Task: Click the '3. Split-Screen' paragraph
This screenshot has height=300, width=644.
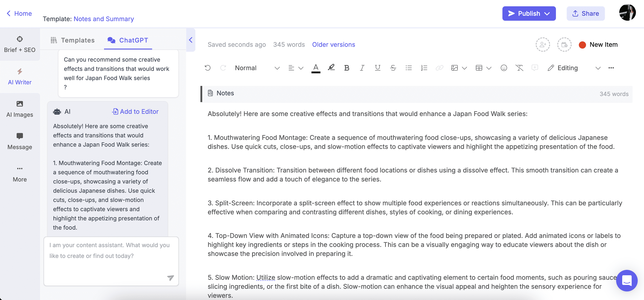Action: [415, 207]
